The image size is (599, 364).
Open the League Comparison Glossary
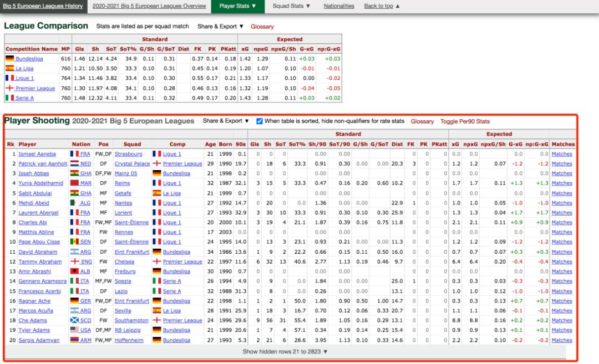coord(262,27)
